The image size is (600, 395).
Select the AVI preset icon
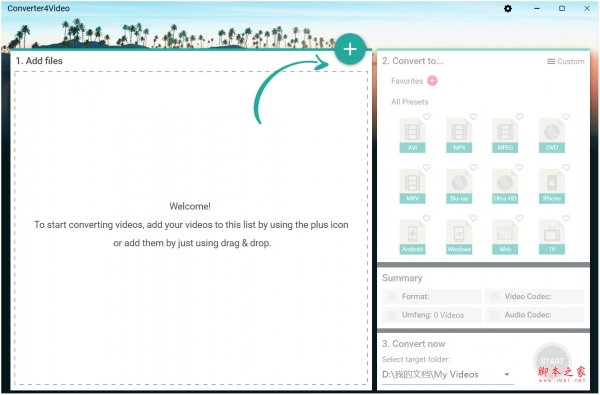pyautogui.click(x=412, y=135)
